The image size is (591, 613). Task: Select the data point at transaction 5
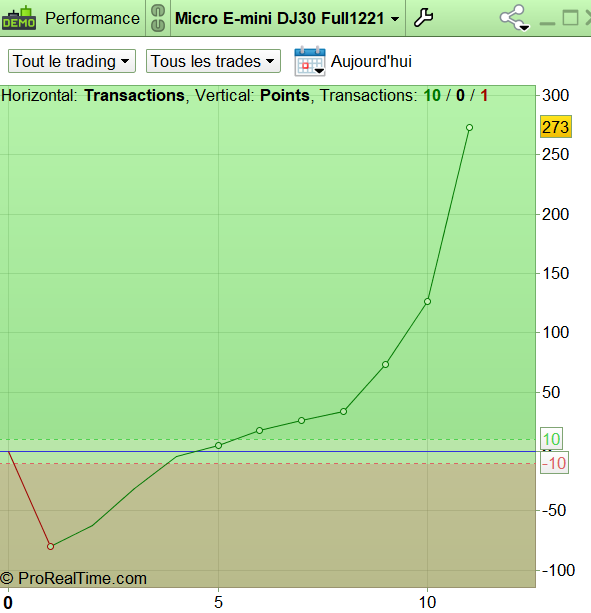(x=218, y=445)
